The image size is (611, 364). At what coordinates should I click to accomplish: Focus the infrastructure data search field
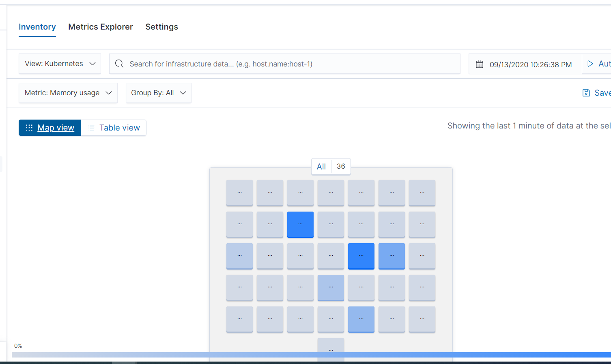pyautogui.click(x=285, y=64)
